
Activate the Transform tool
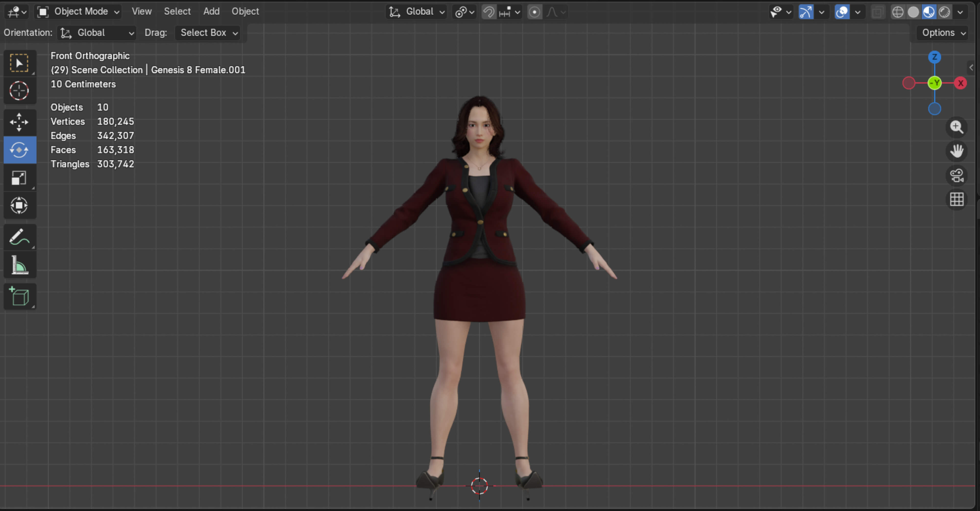[x=19, y=205]
